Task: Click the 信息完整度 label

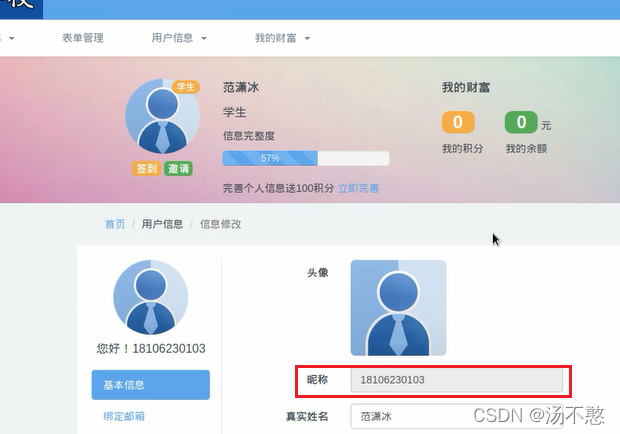Action: pos(249,136)
